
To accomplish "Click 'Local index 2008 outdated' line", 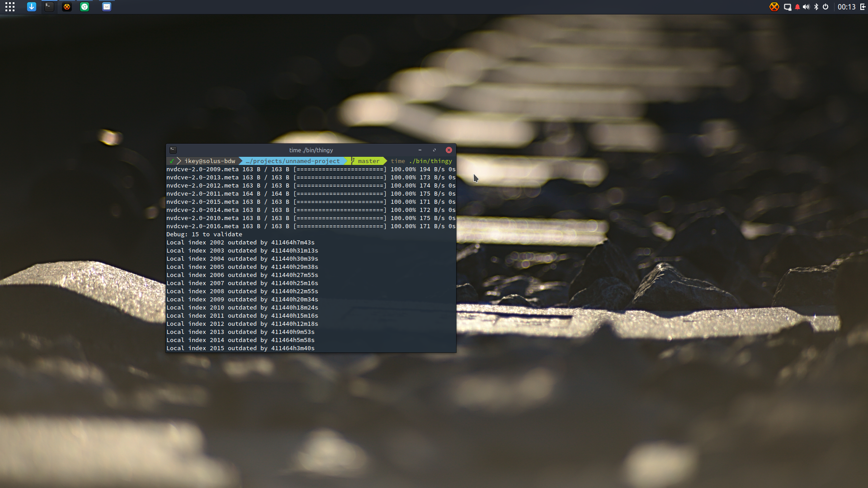I will (x=242, y=291).
